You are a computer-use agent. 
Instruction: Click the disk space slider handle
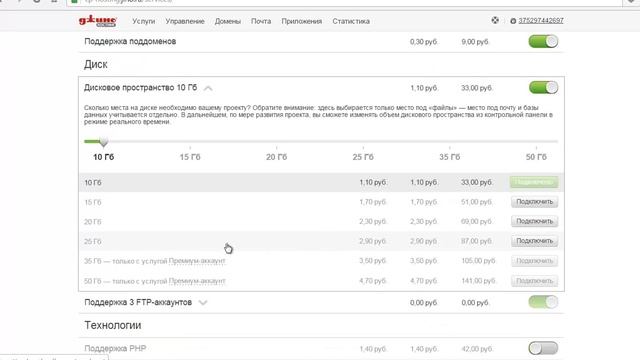click(x=104, y=142)
